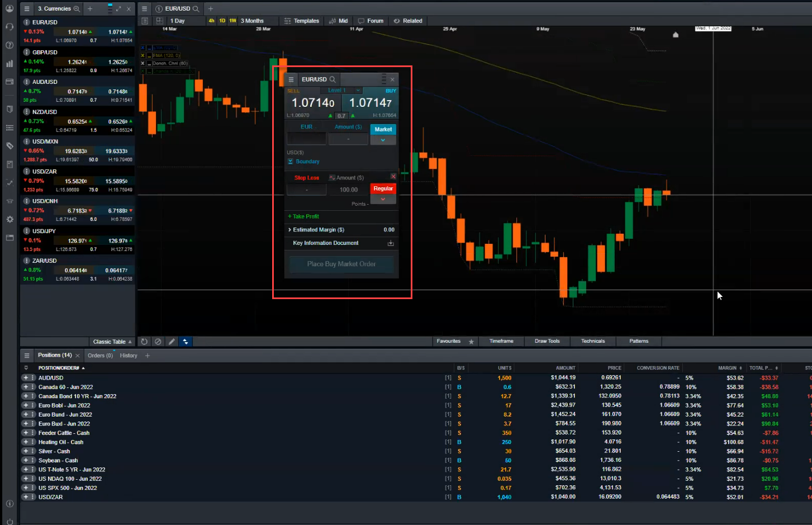Image resolution: width=812 pixels, height=525 pixels.
Task: Select the pencil draw tool below chart
Action: click(x=172, y=342)
